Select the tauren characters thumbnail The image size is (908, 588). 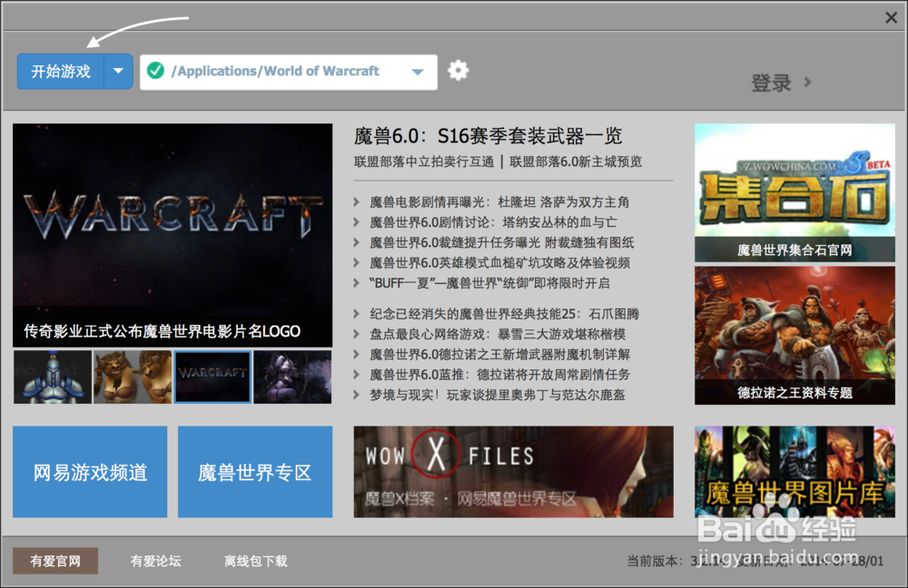tap(133, 377)
